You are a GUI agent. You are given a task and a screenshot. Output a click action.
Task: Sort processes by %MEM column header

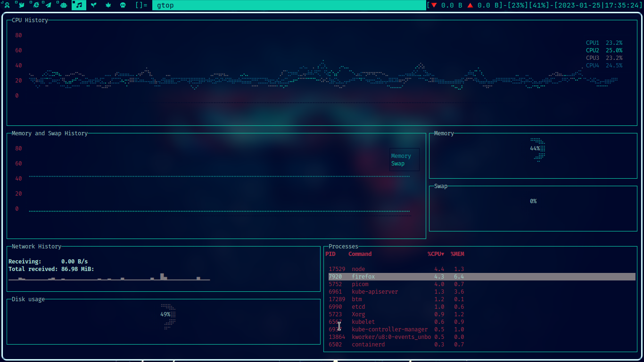[x=457, y=254]
